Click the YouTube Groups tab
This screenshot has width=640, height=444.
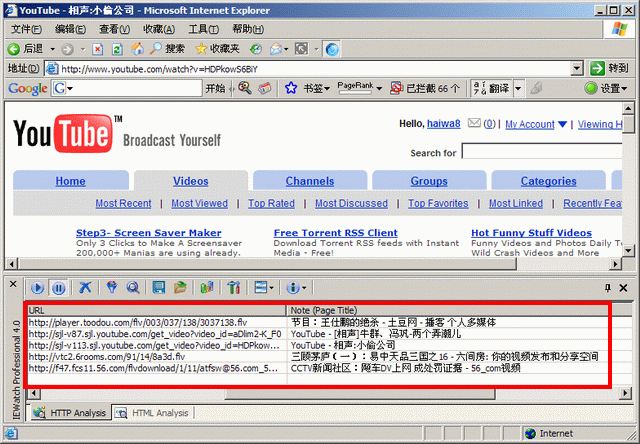(429, 181)
